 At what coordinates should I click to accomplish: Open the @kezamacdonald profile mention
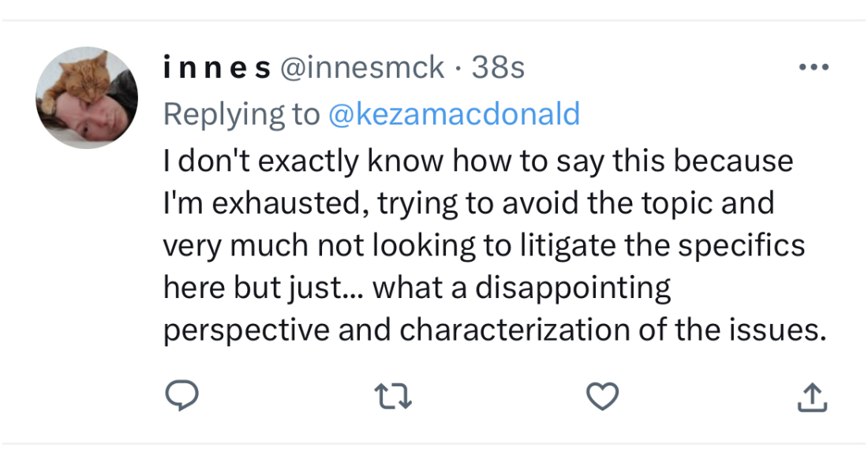point(454,114)
